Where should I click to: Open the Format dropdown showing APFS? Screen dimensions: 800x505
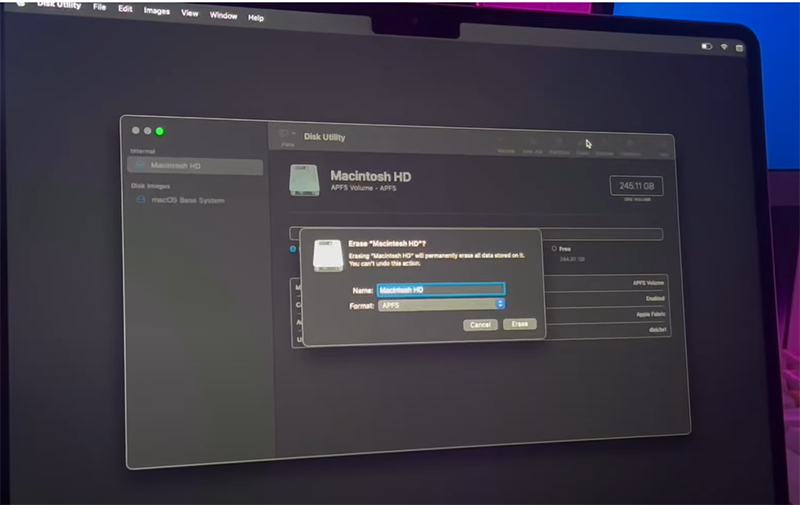click(x=442, y=305)
